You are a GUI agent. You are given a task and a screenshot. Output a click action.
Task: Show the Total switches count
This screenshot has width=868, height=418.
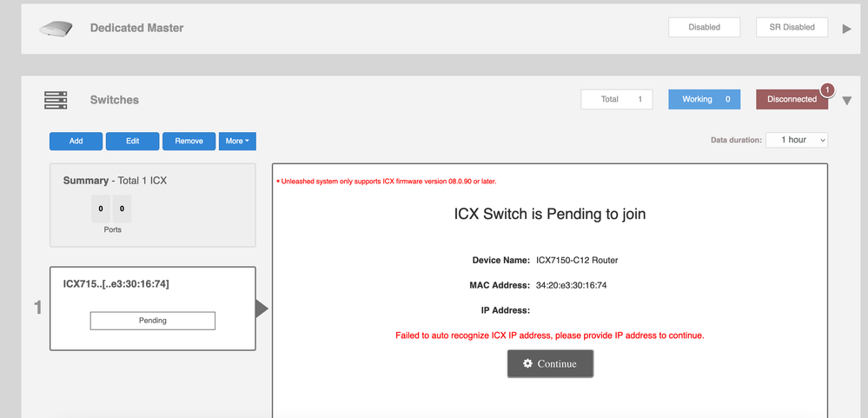(x=616, y=99)
